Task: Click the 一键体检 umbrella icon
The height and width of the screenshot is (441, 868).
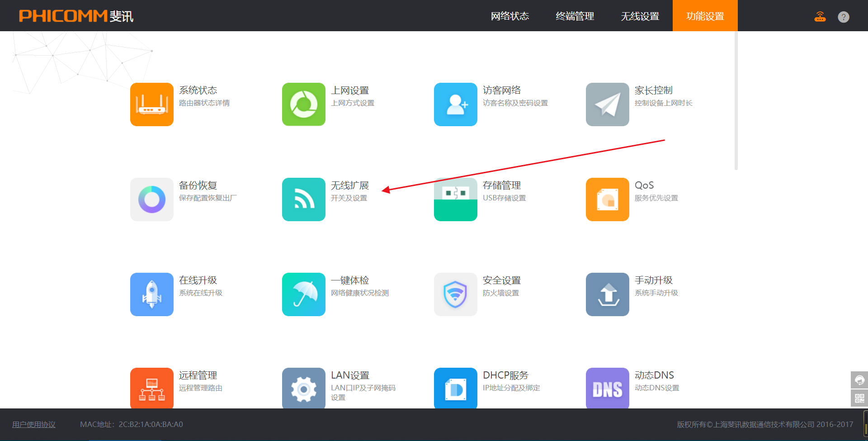Action: point(304,294)
